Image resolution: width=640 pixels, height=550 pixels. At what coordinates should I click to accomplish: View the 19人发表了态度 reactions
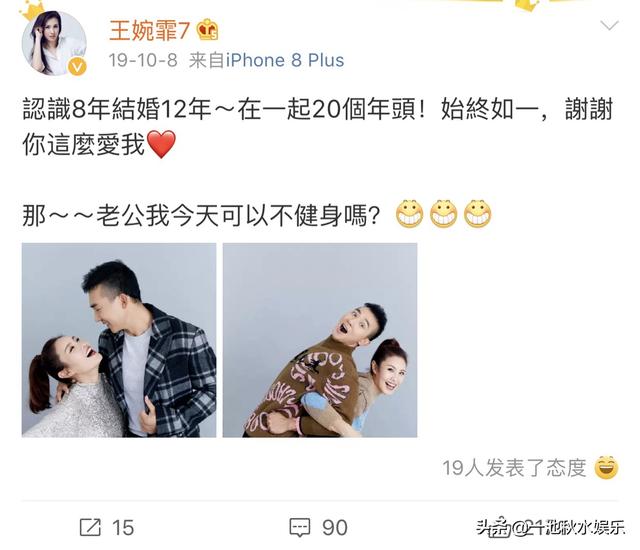coord(514,468)
